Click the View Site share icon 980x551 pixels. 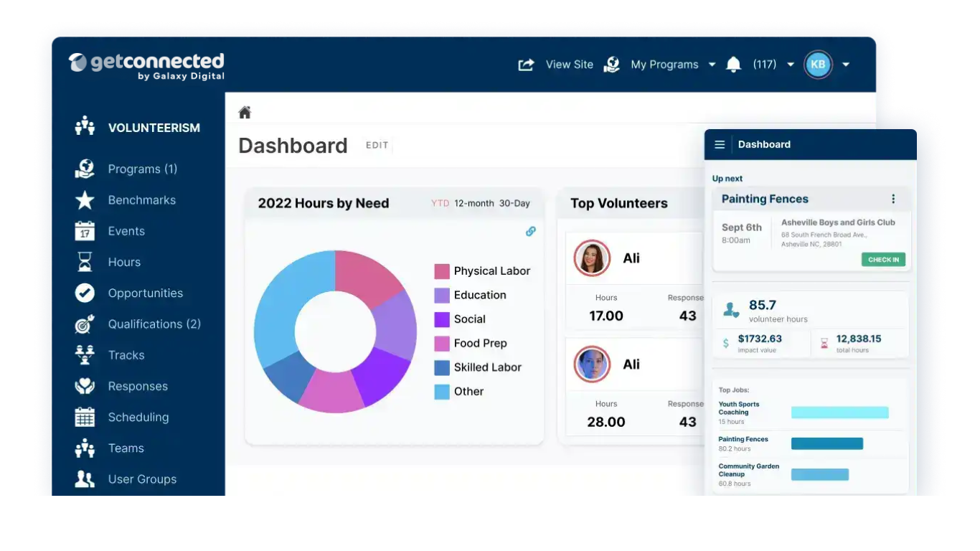[x=526, y=65]
